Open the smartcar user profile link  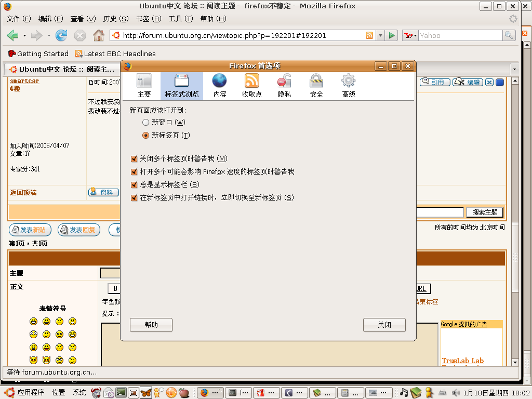point(24,81)
